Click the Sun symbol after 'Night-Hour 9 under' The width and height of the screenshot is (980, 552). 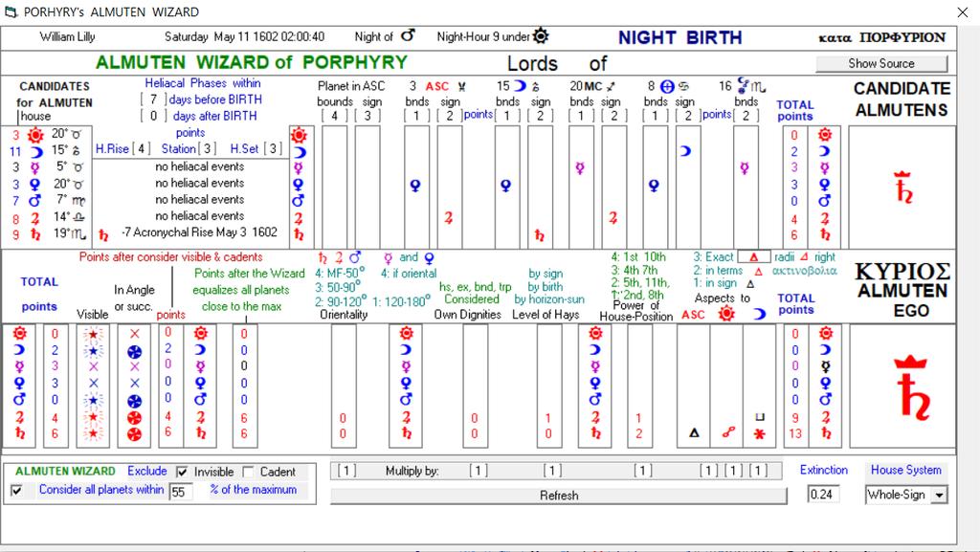point(542,35)
